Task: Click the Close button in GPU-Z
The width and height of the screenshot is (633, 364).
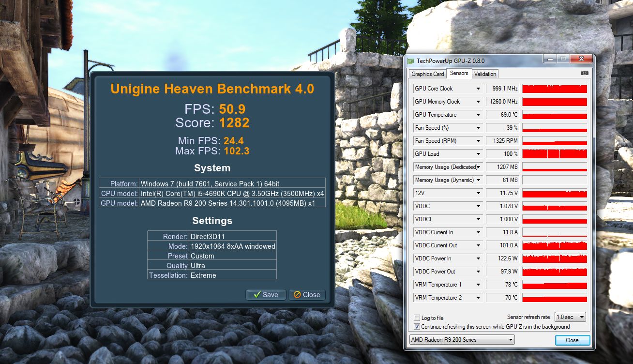Action: tap(572, 340)
